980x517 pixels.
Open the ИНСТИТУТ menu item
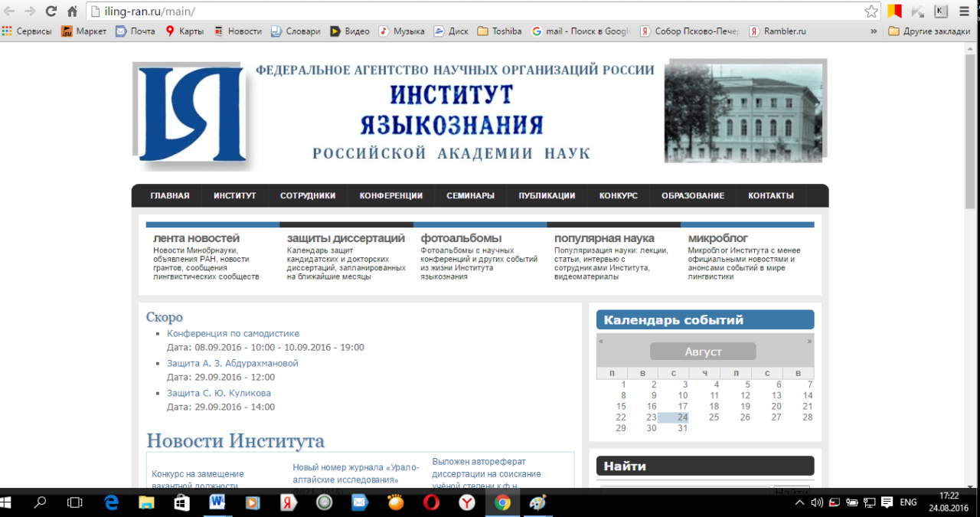tap(235, 195)
